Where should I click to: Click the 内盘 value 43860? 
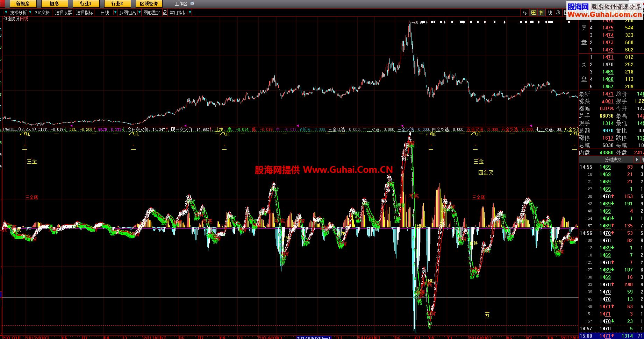607,153
